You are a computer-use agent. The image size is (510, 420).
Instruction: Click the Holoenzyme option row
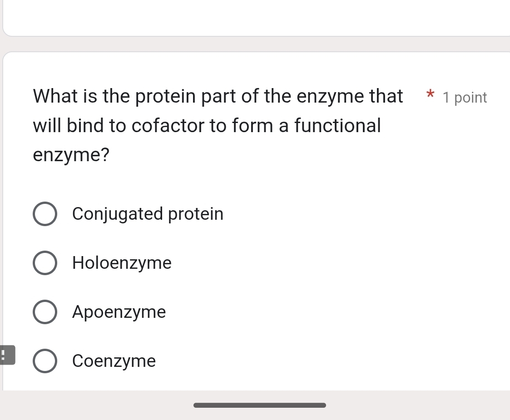122,262
